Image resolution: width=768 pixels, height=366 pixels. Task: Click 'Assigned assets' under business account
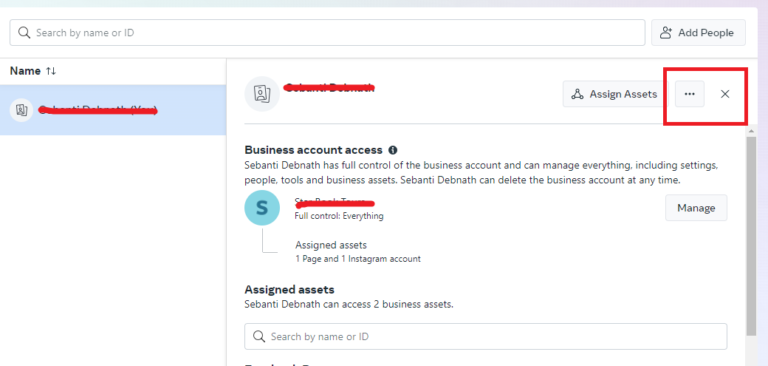331,245
